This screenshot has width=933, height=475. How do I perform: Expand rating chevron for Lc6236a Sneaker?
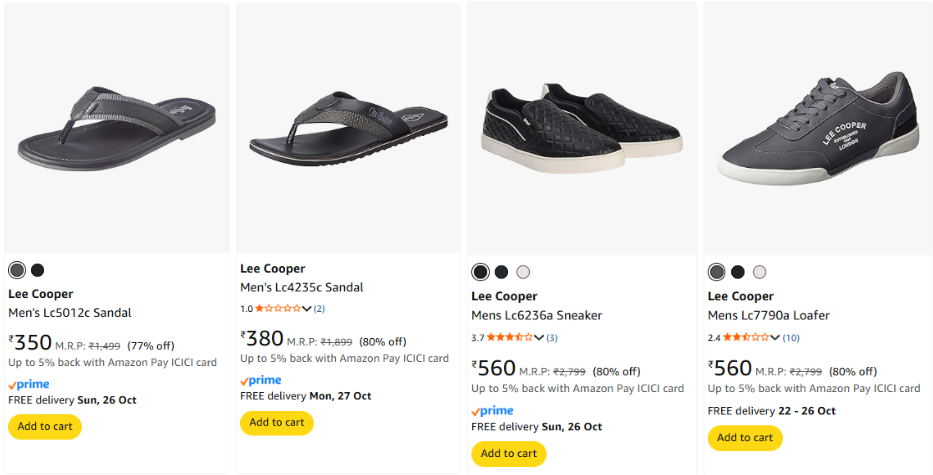pos(539,338)
